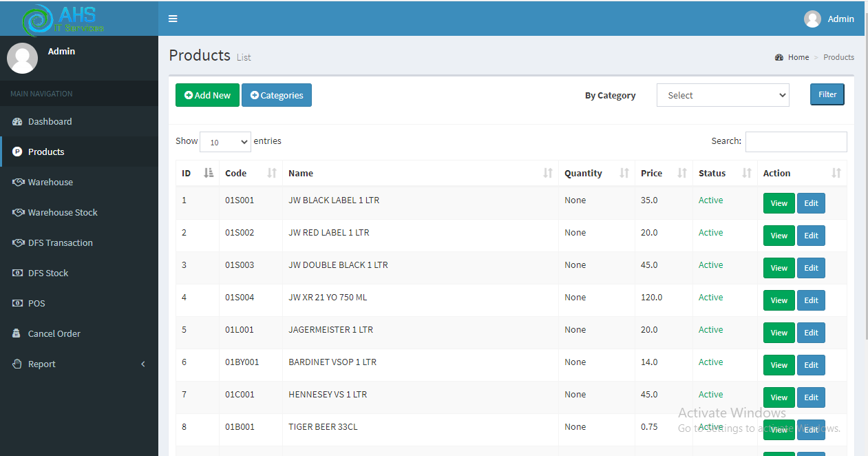This screenshot has height=456, width=868.
Task: Click the DFS Stock money icon
Action: pyautogui.click(x=18, y=273)
